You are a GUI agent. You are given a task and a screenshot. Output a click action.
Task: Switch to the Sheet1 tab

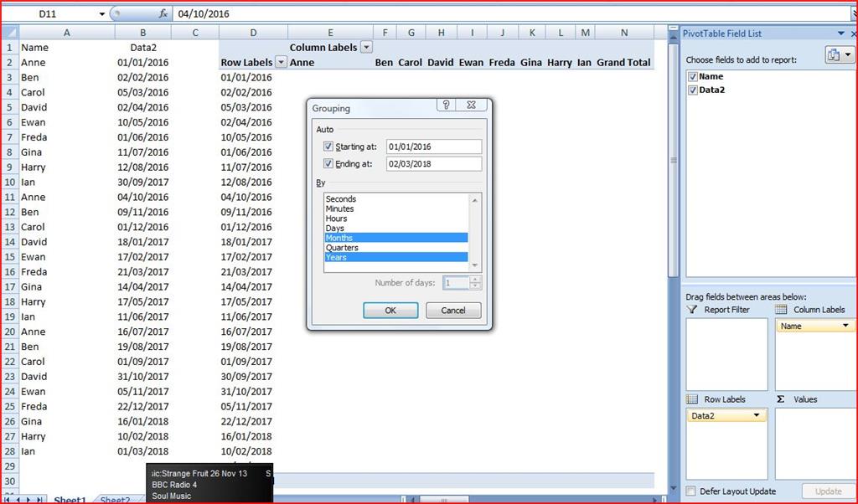click(x=70, y=500)
